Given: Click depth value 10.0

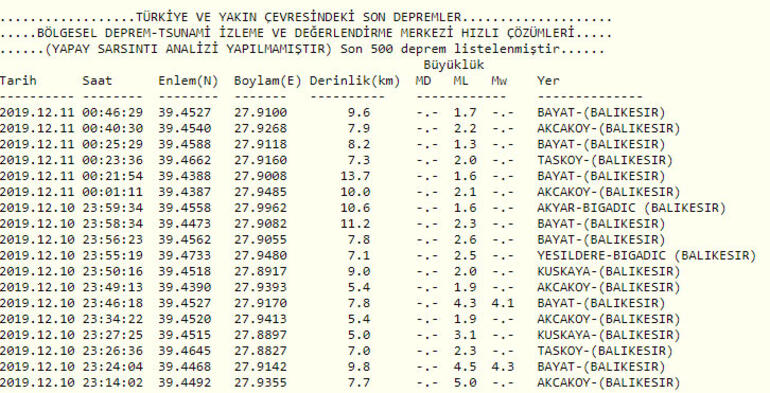Looking at the screenshot, I should (355, 192).
